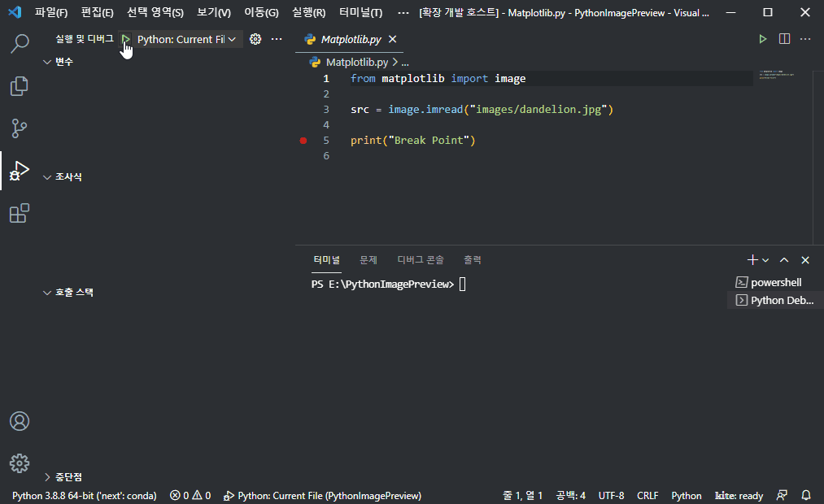824x504 pixels.
Task: Open the 이동(G) menu
Action: 261,13
